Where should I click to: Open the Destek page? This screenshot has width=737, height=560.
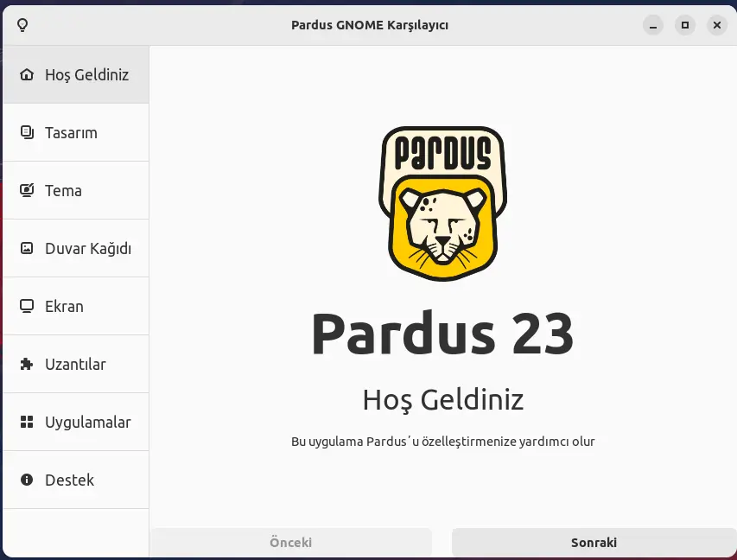(x=76, y=480)
